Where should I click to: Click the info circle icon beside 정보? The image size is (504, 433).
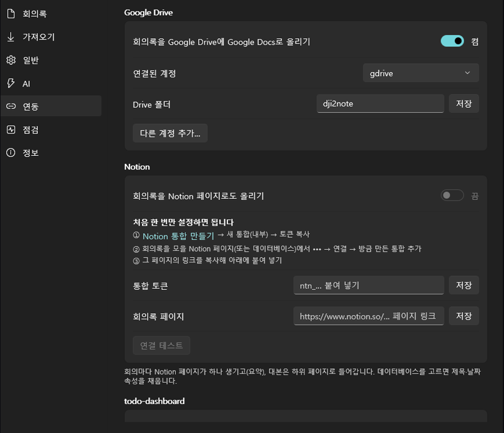click(x=11, y=152)
